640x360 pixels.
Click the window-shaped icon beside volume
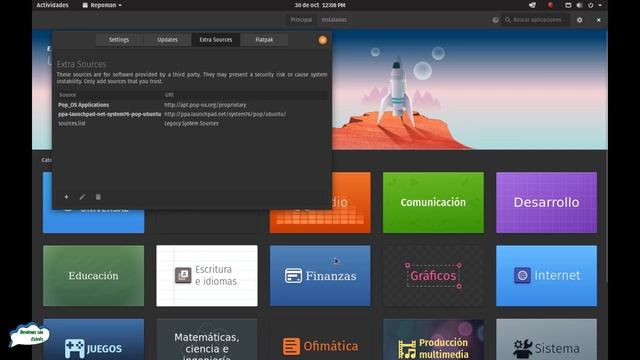(568, 5)
